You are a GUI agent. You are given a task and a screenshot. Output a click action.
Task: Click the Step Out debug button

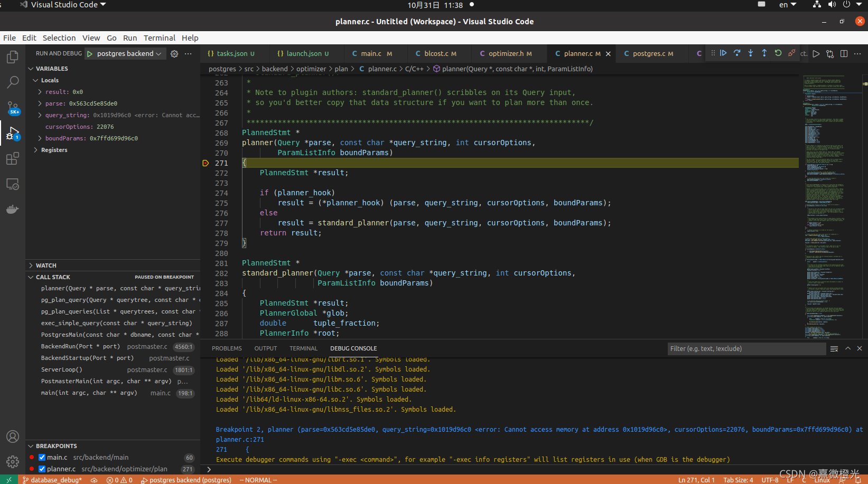pos(764,53)
